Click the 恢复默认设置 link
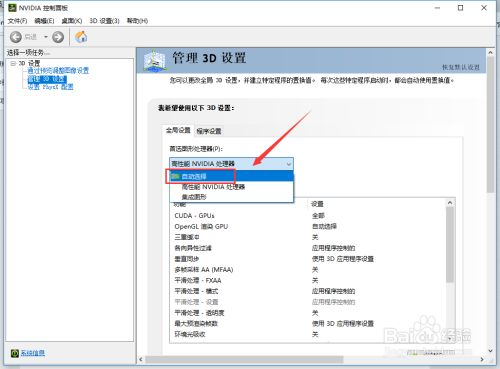The width and height of the screenshot is (500, 369). tap(461, 67)
